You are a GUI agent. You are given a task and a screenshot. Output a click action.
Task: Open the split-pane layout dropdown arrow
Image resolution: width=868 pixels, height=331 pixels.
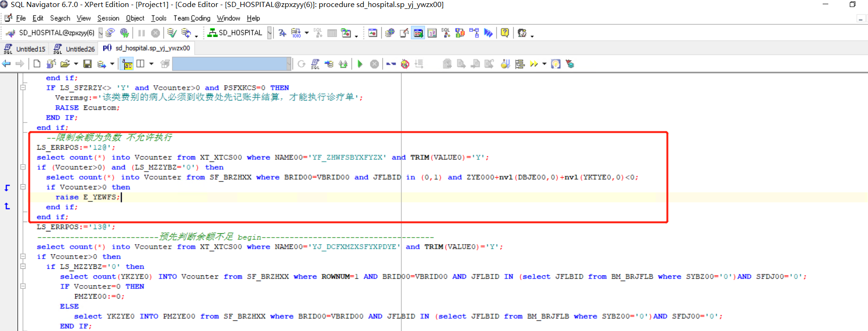click(151, 64)
